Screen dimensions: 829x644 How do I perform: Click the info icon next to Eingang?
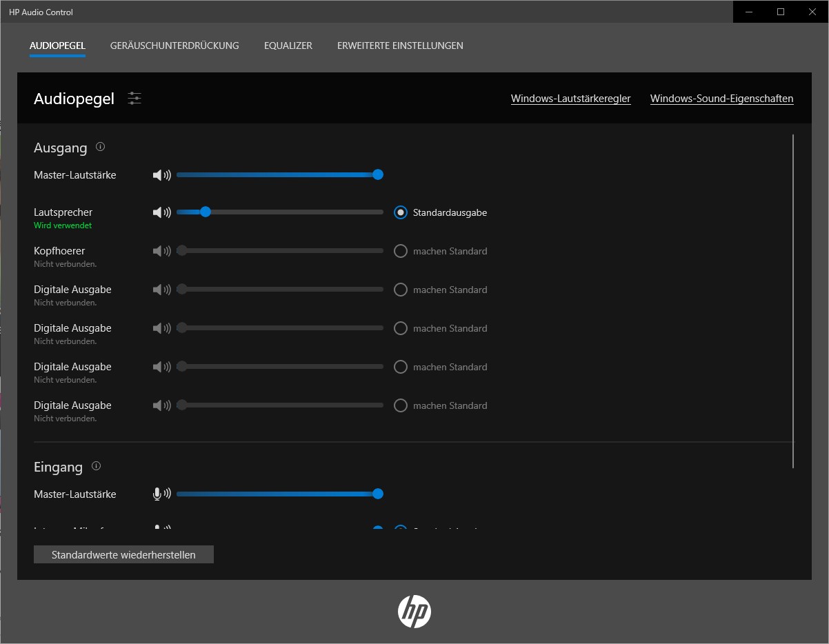[x=96, y=466]
